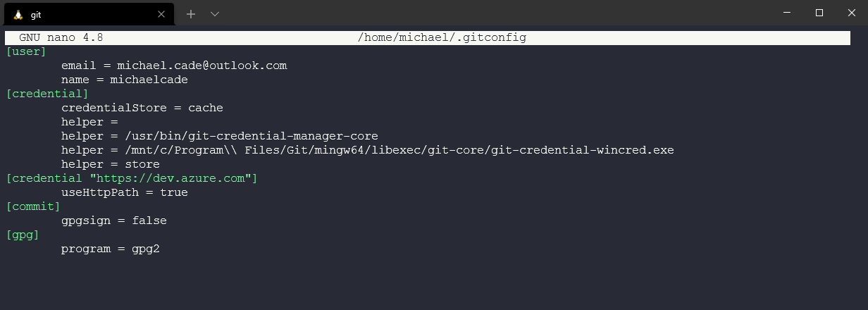Open a new terminal tab with plus
This screenshot has height=310, width=868.
(x=191, y=14)
